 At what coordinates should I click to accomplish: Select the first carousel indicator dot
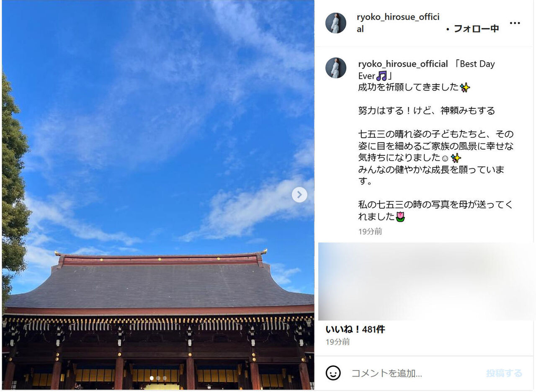[x=152, y=378]
